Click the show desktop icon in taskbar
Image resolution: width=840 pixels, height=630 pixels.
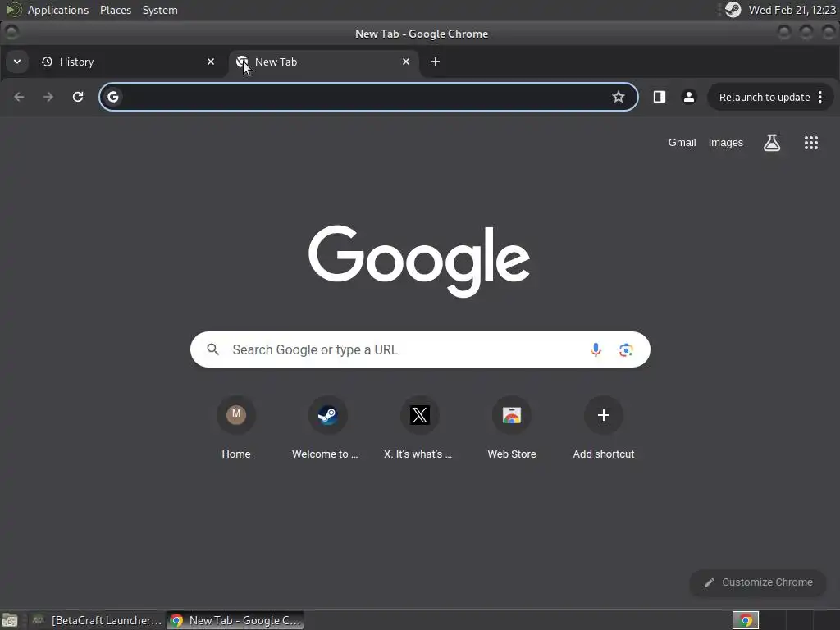point(10,620)
